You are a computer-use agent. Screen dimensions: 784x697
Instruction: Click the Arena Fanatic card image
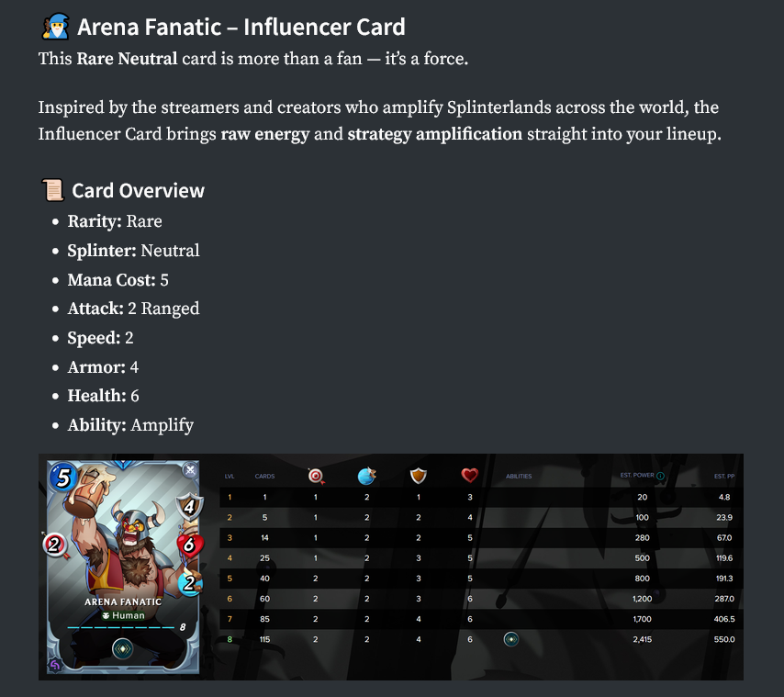[x=123, y=567]
